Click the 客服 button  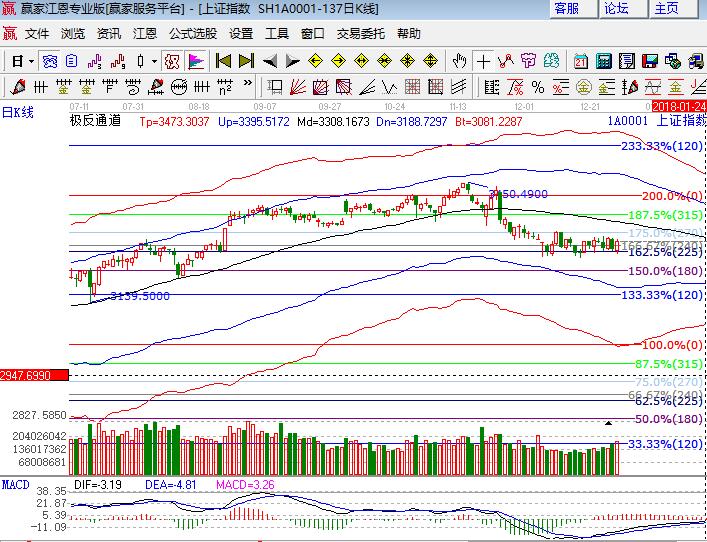pyautogui.click(x=567, y=9)
